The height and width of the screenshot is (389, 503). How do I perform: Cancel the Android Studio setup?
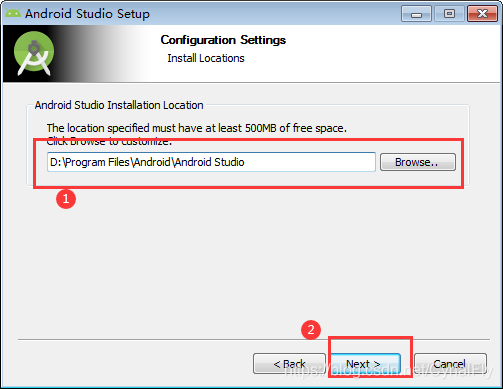(450, 364)
